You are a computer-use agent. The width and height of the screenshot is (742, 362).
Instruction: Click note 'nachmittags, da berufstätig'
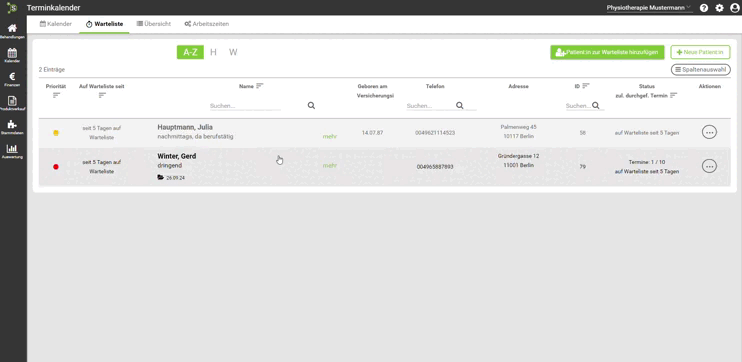(x=195, y=137)
